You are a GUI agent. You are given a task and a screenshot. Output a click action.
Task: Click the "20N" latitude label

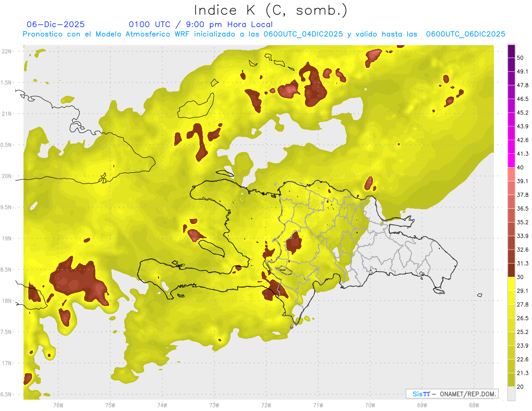coord(7,176)
